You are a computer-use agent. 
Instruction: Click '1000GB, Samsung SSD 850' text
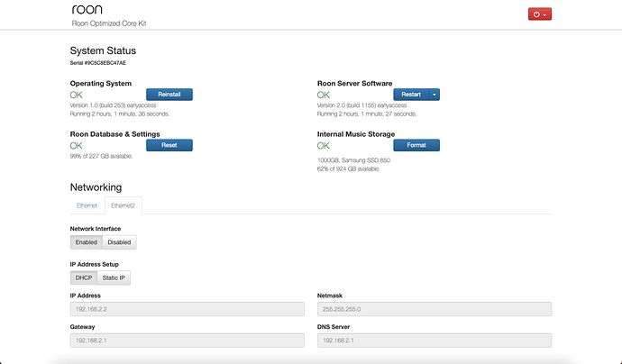[353, 160]
